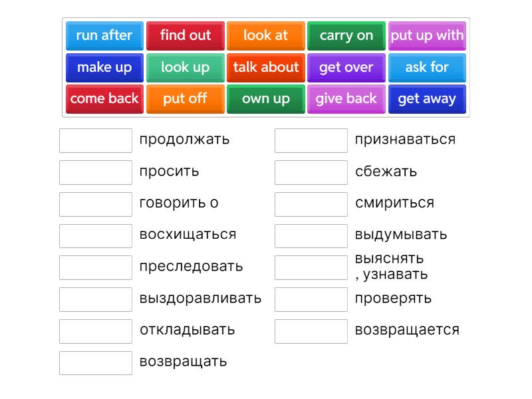Select the "talk about" tile
532x399 pixels.
265,67
